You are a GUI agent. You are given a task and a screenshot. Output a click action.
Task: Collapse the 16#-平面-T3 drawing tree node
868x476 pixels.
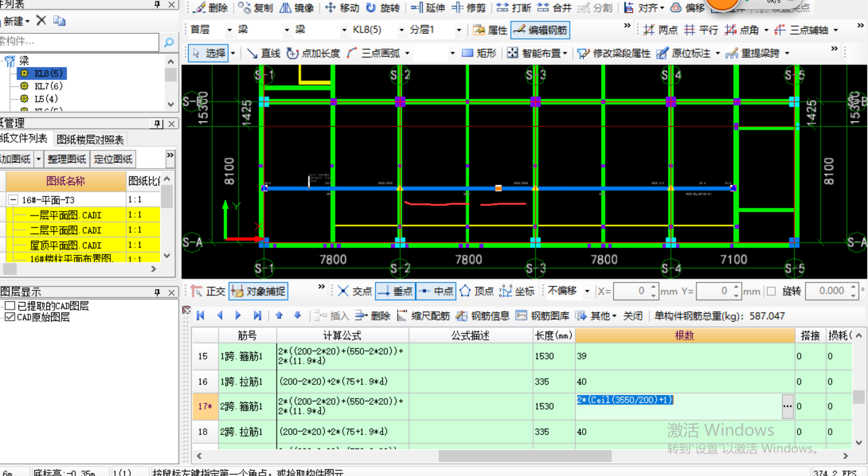(x=13, y=200)
